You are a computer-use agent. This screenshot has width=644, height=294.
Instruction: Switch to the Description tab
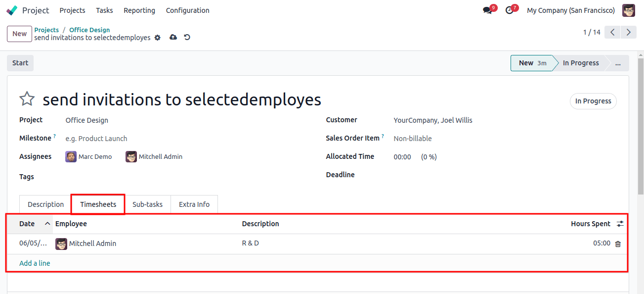coord(45,204)
